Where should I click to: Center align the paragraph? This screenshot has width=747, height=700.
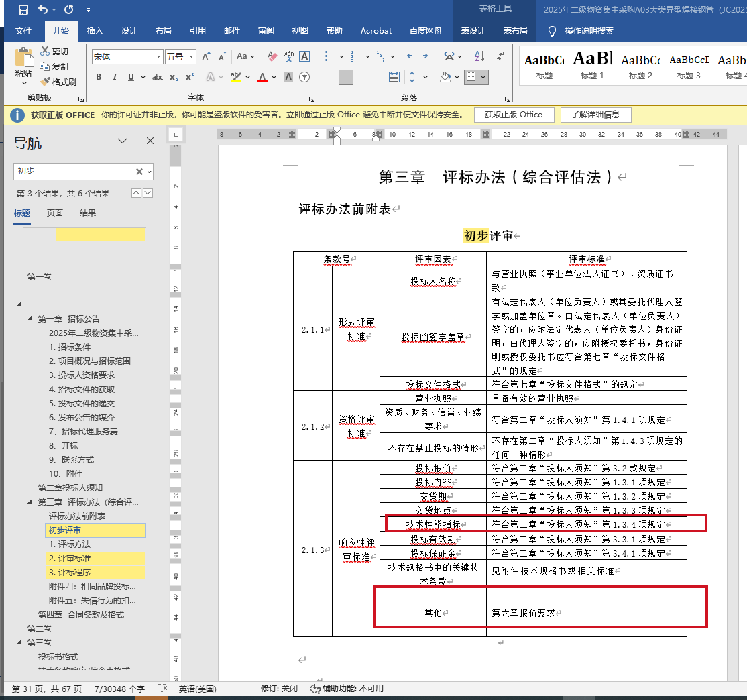(x=346, y=77)
